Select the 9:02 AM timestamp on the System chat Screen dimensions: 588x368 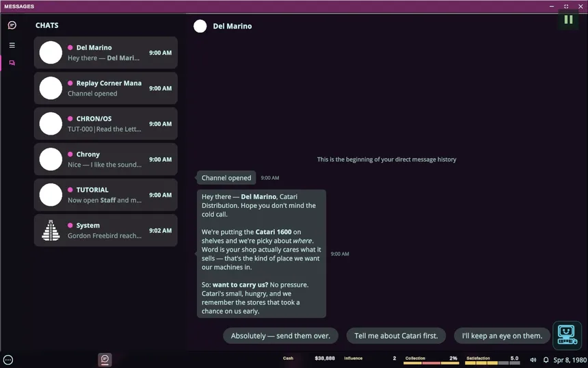(161, 231)
